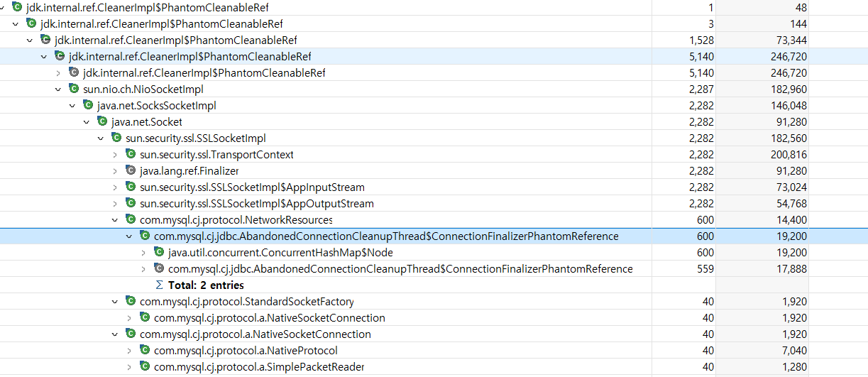Click gray icon of ConnectionFinalizerPhantomReference 559 row
This screenshot has width=868, height=377.
pyautogui.click(x=159, y=268)
